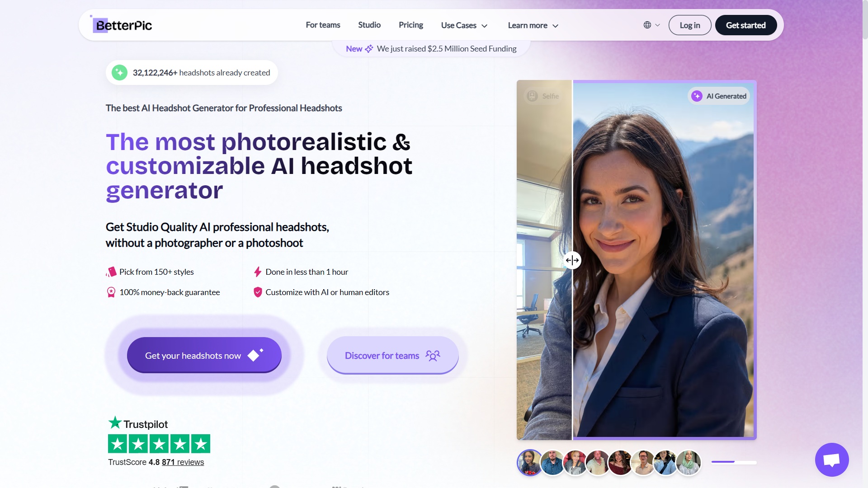This screenshot has width=868, height=488.
Task: Open the For teams menu item
Action: coord(323,25)
